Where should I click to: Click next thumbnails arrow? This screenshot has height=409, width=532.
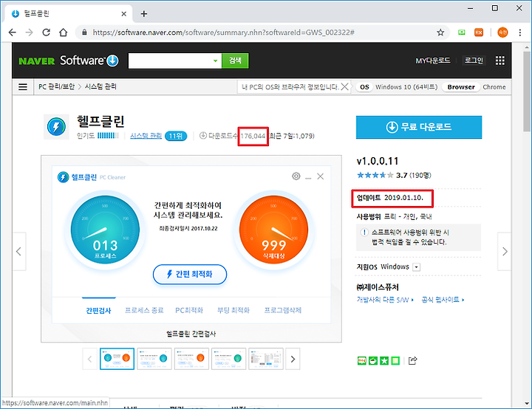[293, 359]
